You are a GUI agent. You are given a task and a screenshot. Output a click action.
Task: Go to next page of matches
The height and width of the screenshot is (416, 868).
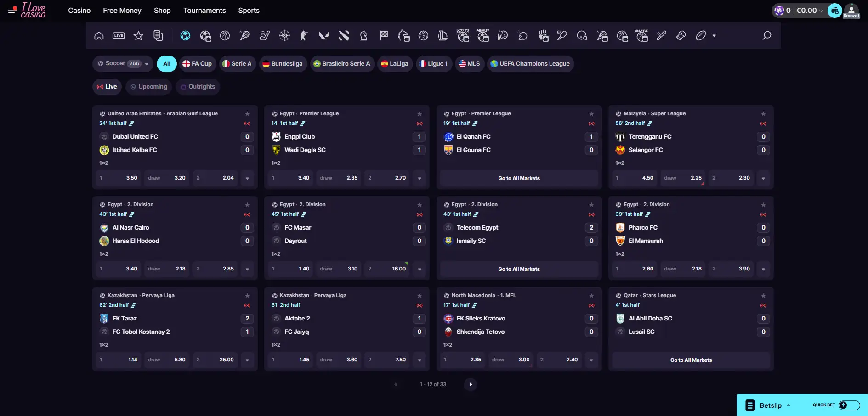(x=471, y=384)
